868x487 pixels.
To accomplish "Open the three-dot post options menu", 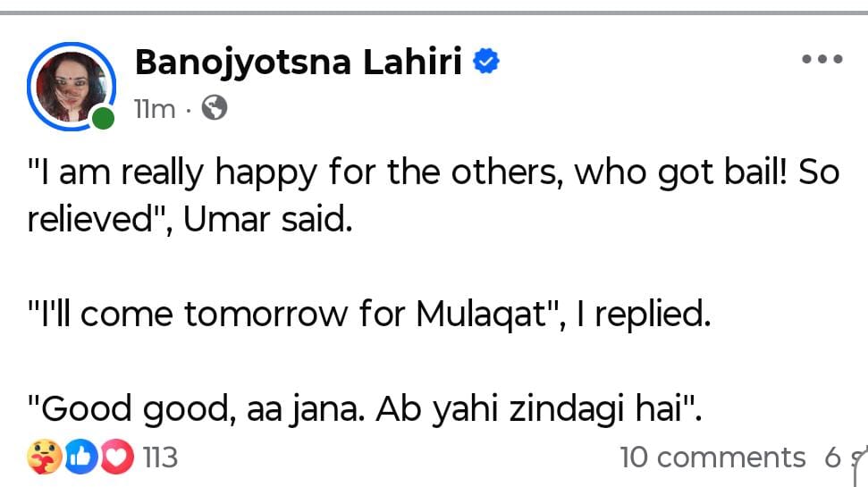I will point(822,60).
